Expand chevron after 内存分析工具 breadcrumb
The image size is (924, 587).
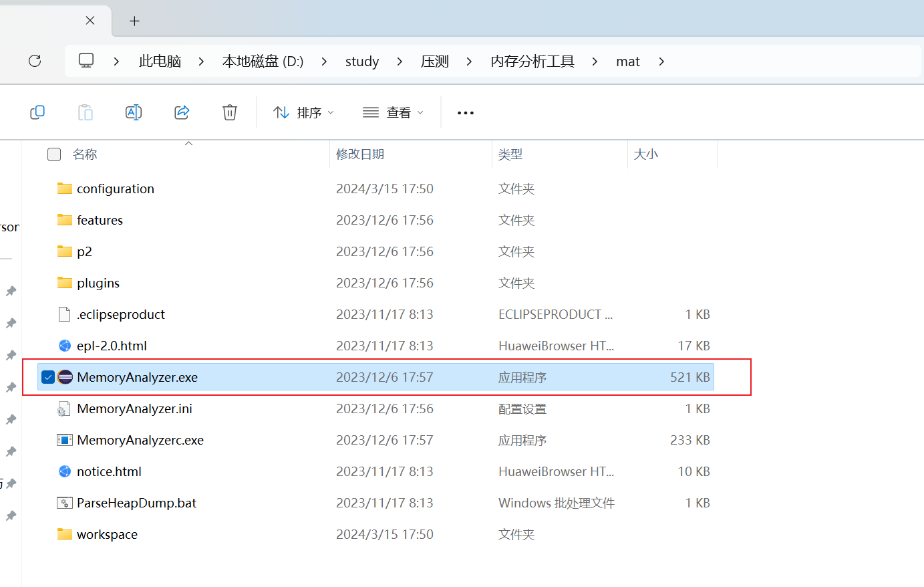595,62
